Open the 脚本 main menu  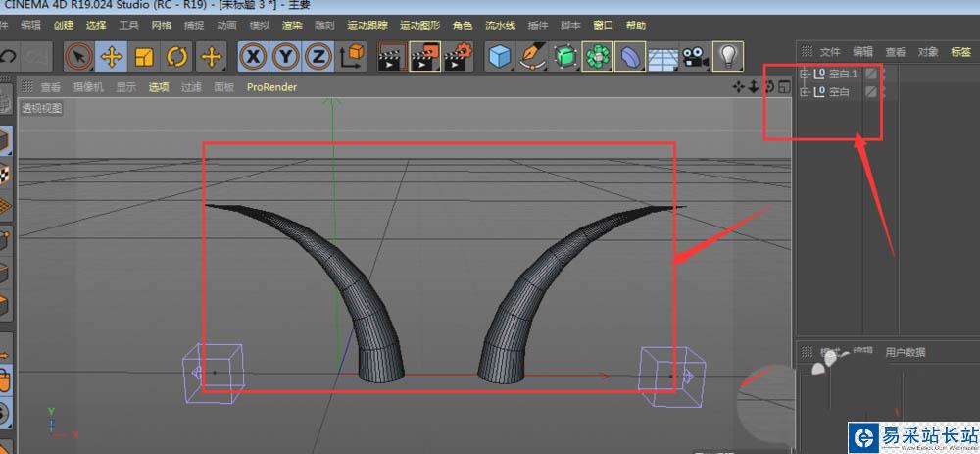[x=570, y=25]
